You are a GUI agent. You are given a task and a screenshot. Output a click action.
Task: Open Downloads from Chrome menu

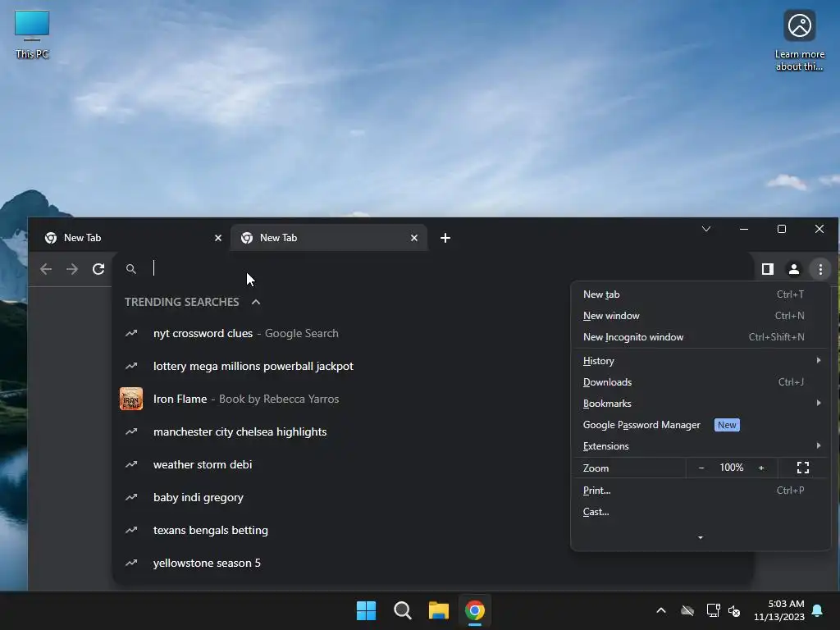(x=701, y=382)
